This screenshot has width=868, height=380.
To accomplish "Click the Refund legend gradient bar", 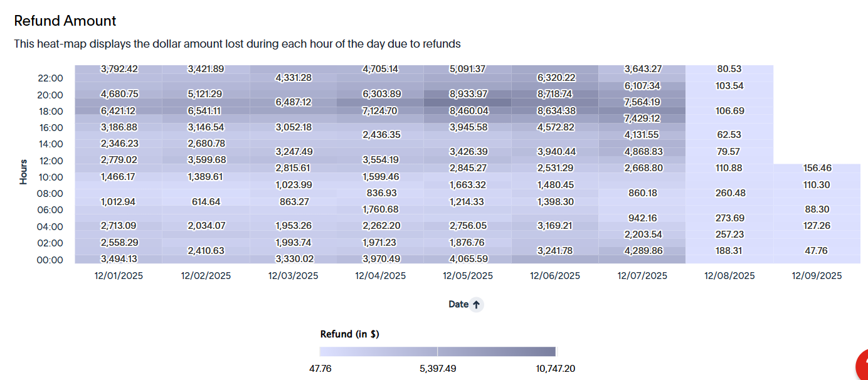I will click(438, 352).
